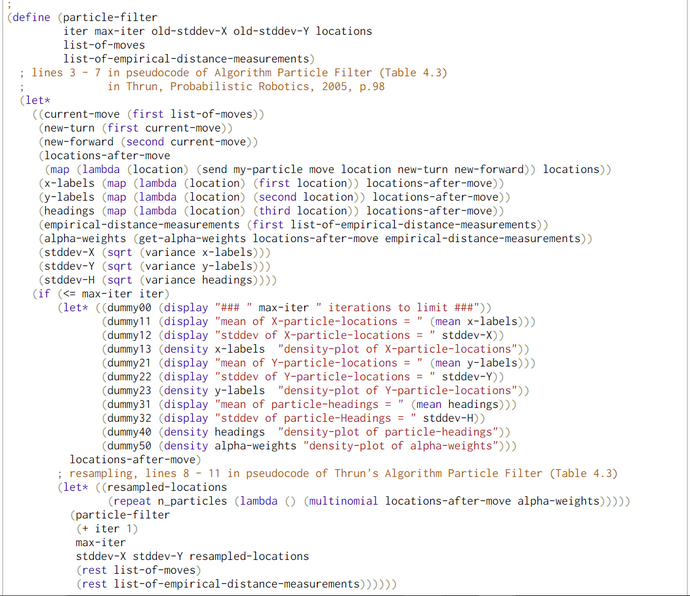Click the "dummy23" binding
The image size is (690, 596).
pyautogui.click(x=129, y=390)
